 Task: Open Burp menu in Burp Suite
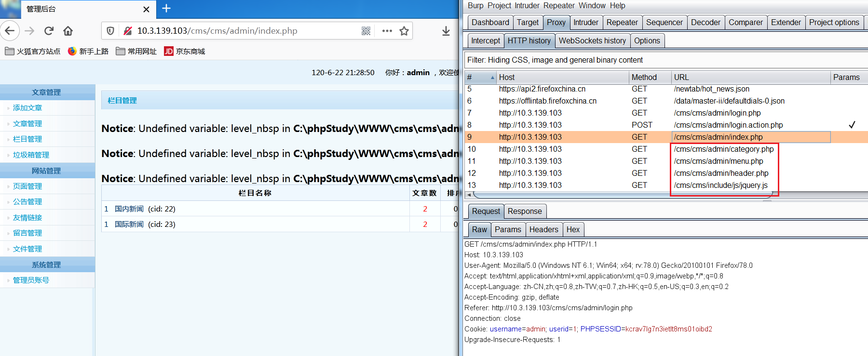coord(475,6)
